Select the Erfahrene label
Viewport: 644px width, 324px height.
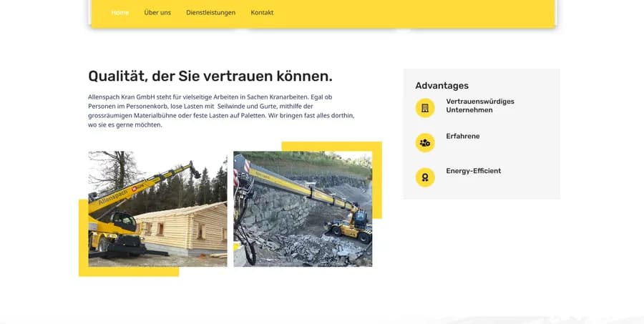tap(463, 137)
